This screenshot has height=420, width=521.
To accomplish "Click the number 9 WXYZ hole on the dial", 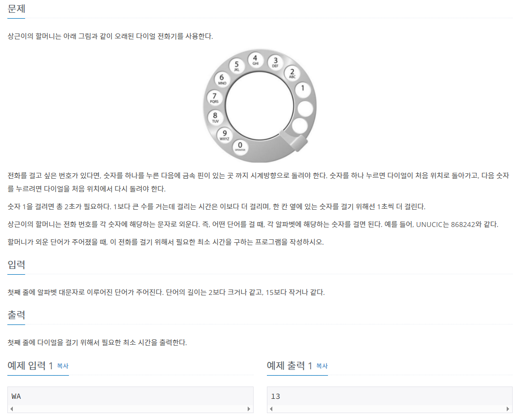I will [x=224, y=135].
